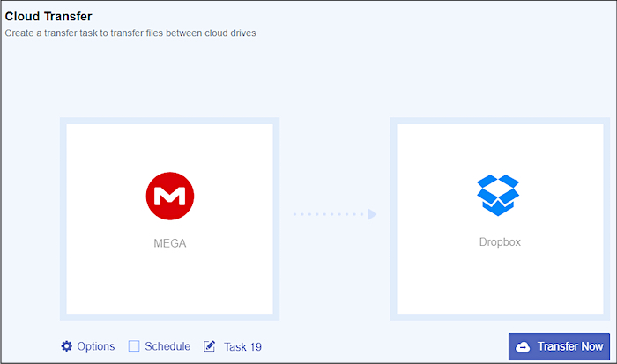Click the blue Dropbox logo icon
This screenshot has width=617, height=364.
point(499,195)
